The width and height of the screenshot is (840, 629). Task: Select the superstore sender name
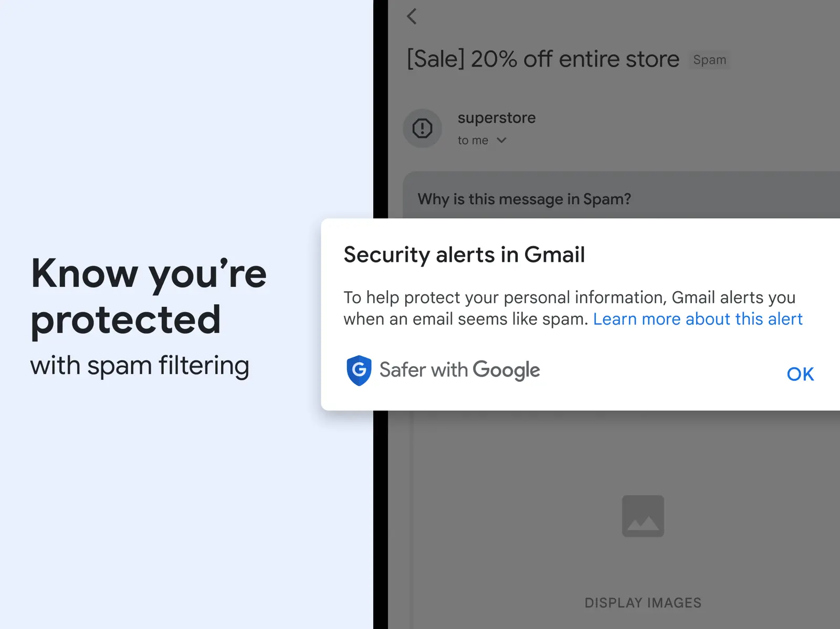496,118
